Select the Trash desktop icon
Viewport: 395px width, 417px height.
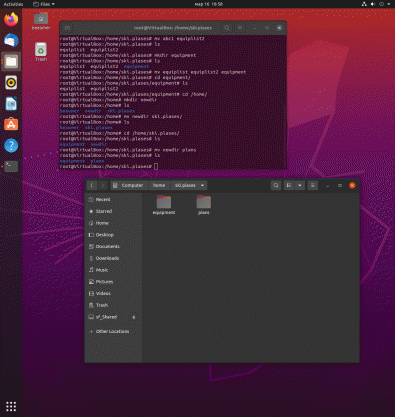click(x=41, y=52)
